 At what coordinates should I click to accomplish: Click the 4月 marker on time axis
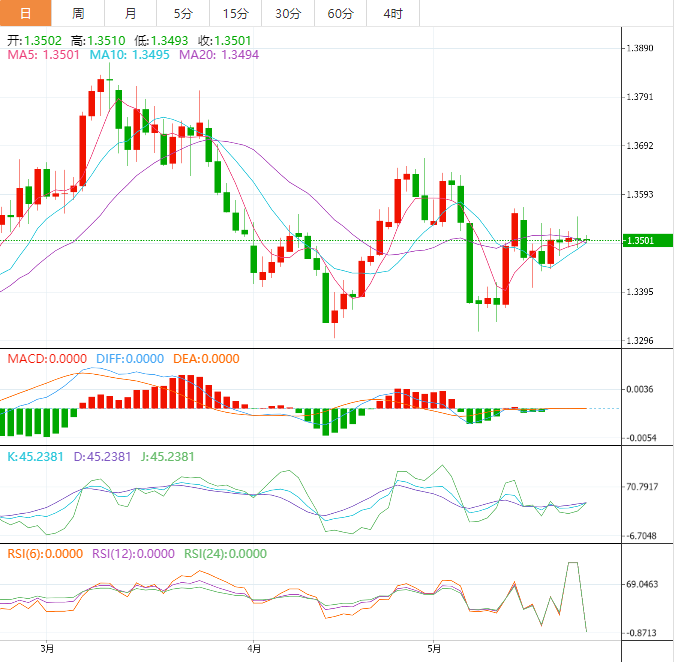tap(254, 649)
